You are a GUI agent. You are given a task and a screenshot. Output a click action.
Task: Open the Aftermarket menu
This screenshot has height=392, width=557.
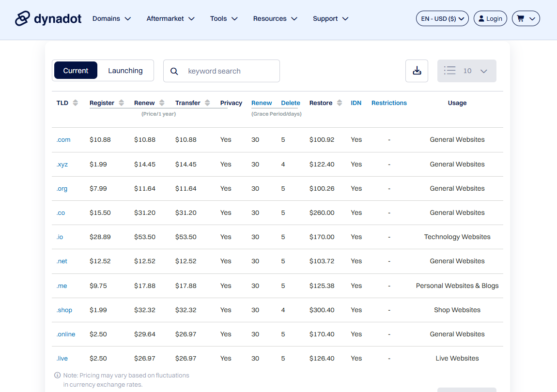pyautogui.click(x=170, y=18)
